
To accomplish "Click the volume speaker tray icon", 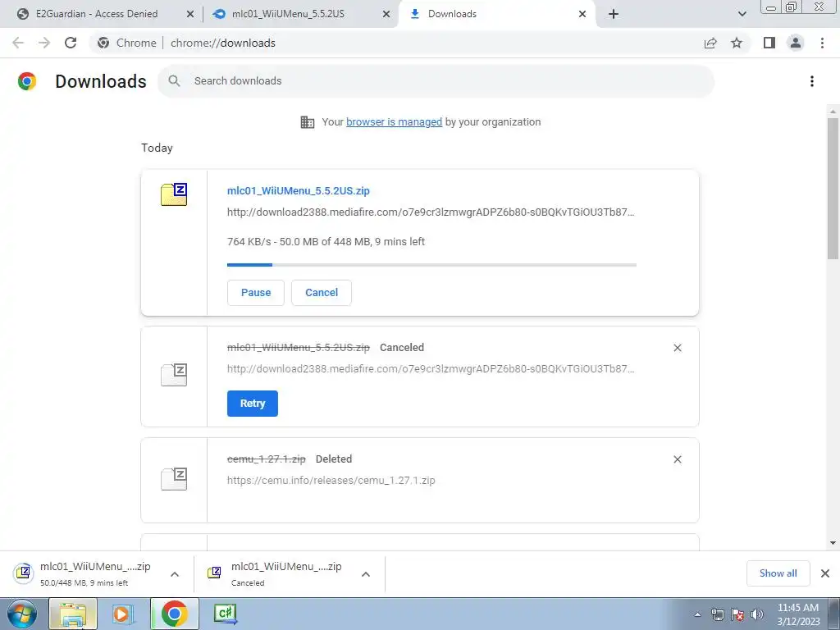I will [757, 614].
